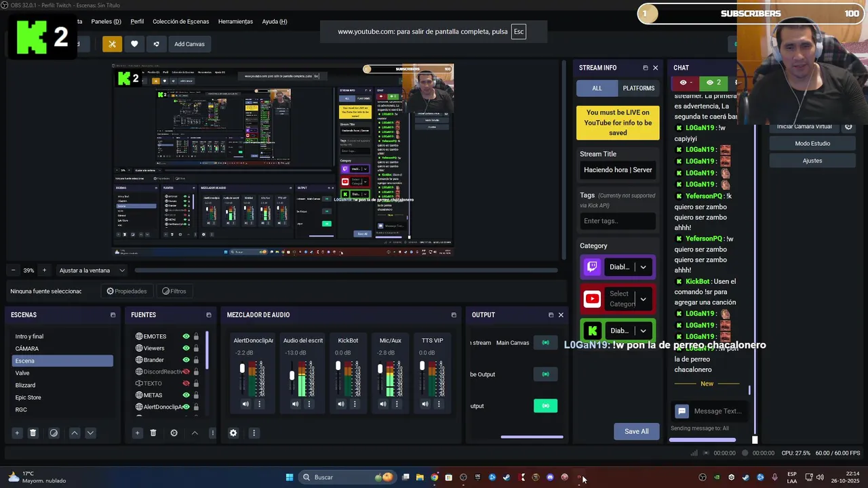Adjust the Audio del escritorio volume fader
This screenshot has width=868, height=488.
coord(292,376)
